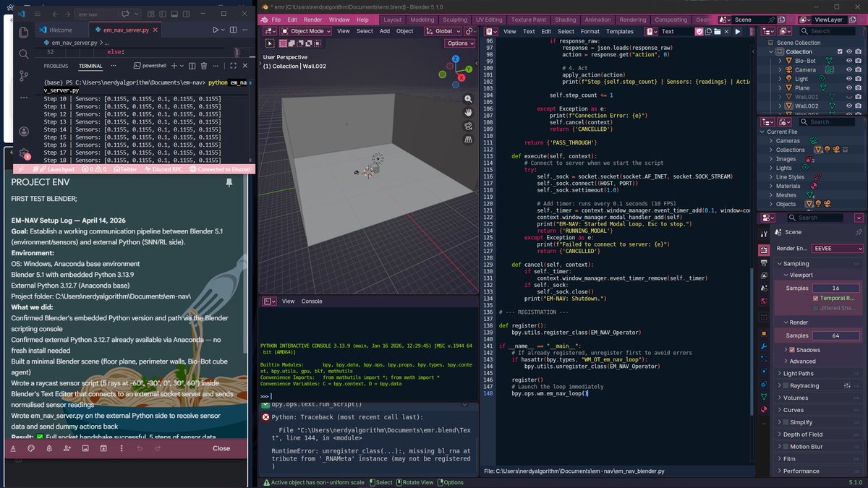Image resolution: width=868 pixels, height=488 pixels.
Task: Click the zoom magnifier in the 3D viewport
Action: tap(469, 100)
